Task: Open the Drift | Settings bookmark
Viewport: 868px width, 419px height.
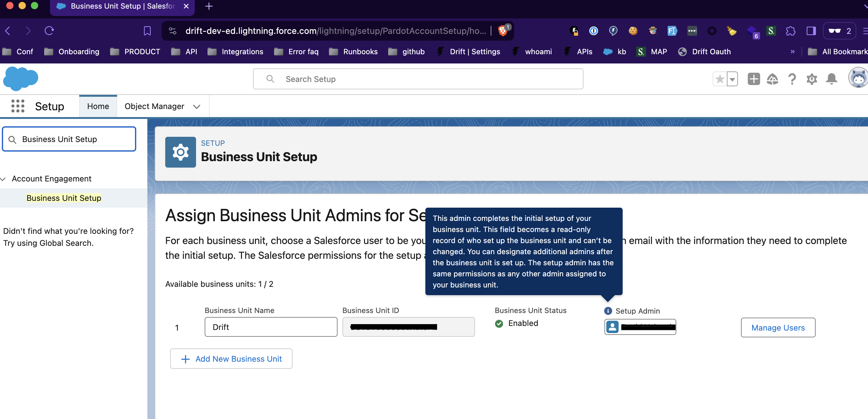Action: pos(469,52)
